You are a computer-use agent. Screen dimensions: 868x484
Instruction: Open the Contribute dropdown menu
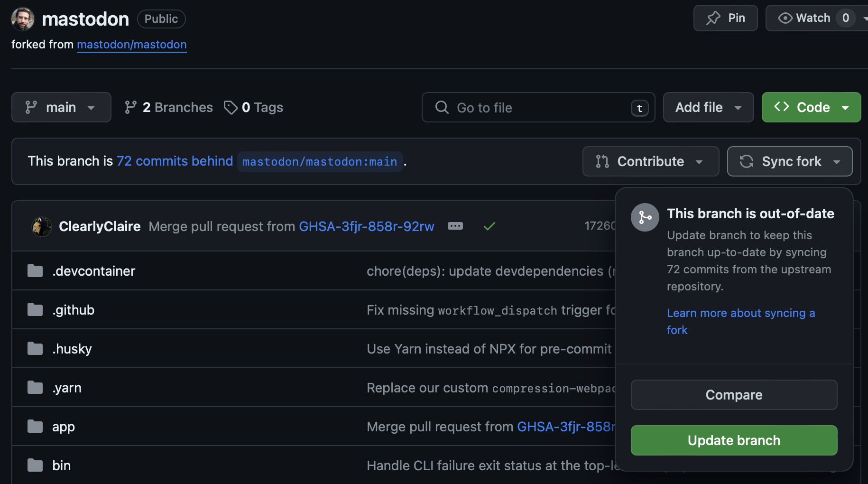(650, 161)
